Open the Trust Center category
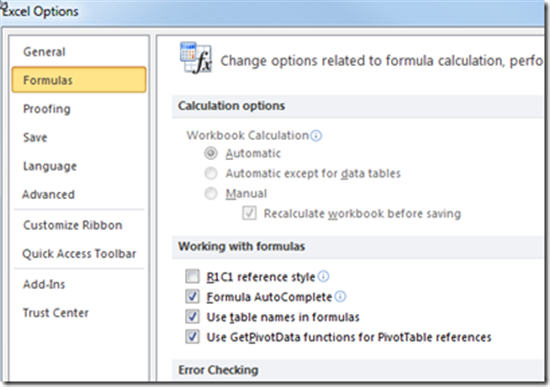The image size is (550, 387). tap(55, 312)
